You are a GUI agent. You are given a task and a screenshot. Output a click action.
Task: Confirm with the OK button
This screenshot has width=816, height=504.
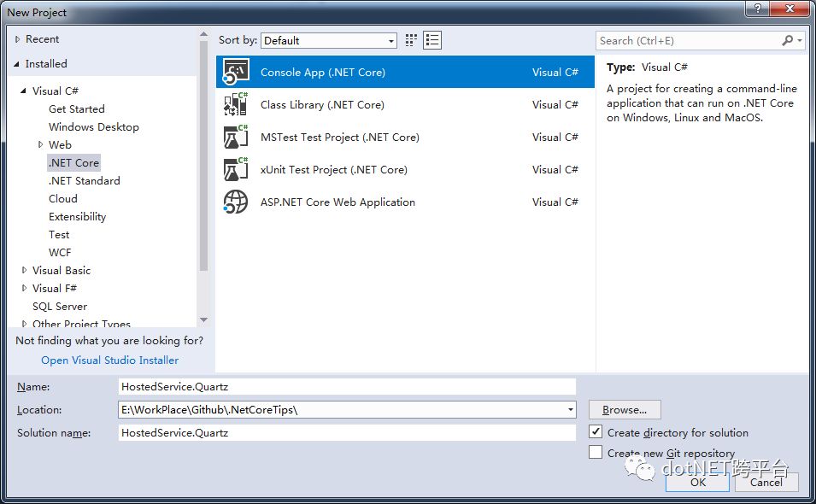point(697,482)
